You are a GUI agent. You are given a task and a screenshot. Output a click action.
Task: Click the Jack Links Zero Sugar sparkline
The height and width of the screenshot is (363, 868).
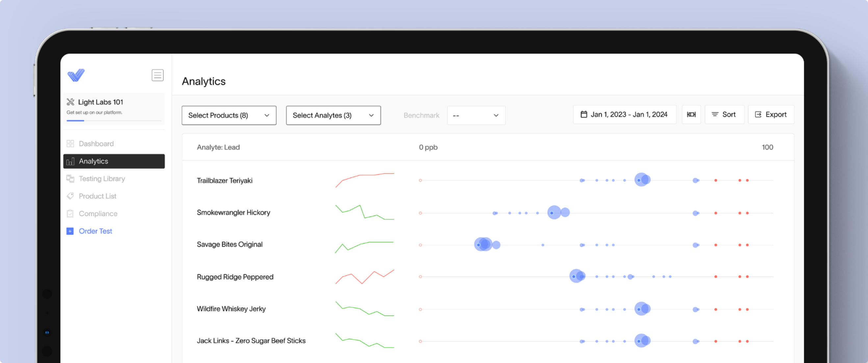point(365,340)
